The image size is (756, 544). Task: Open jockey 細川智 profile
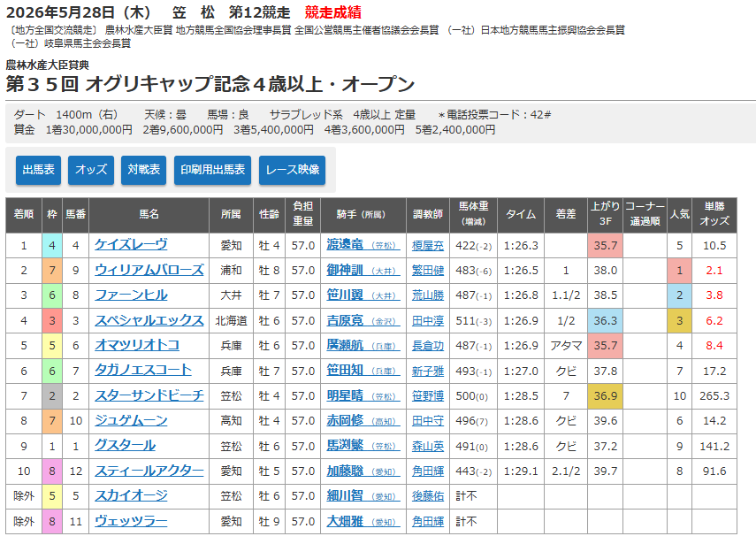[363, 495]
